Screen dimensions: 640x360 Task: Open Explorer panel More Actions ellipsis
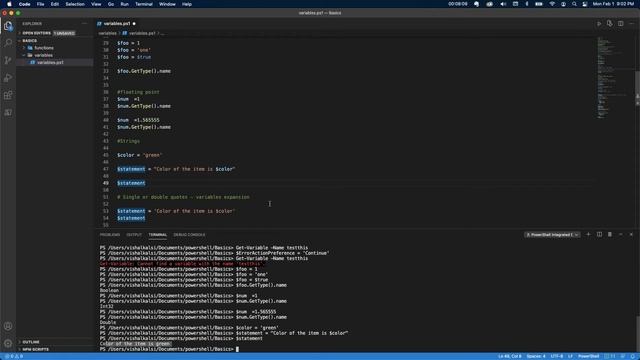pos(84,24)
